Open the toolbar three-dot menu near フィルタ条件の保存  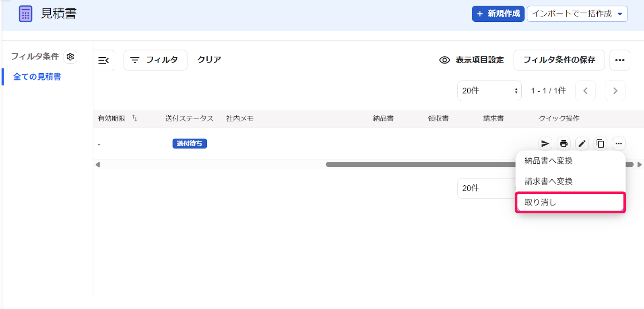pyautogui.click(x=620, y=60)
